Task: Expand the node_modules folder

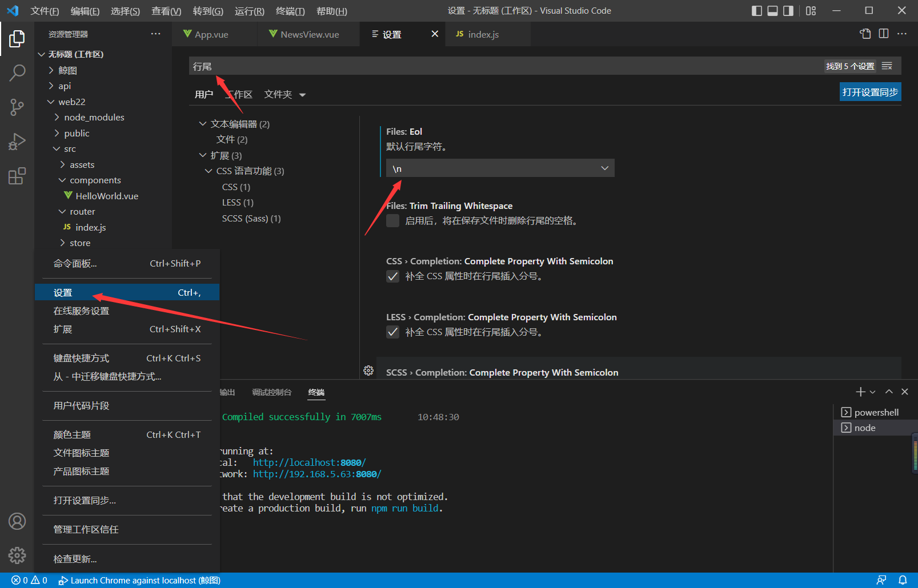Action: click(x=57, y=117)
